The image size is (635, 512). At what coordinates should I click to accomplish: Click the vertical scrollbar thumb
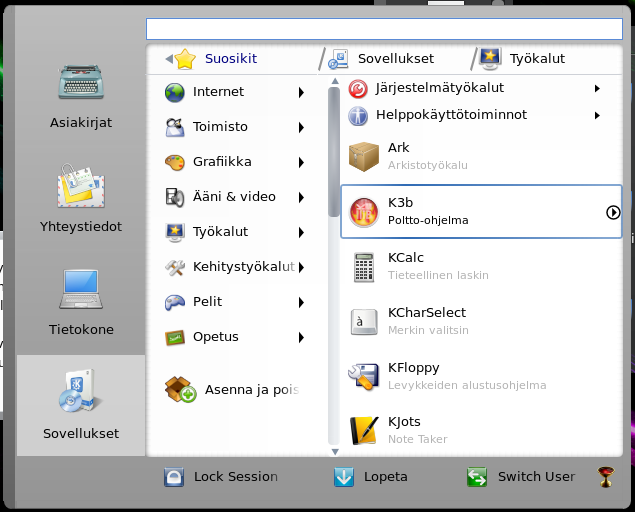[x=334, y=151]
